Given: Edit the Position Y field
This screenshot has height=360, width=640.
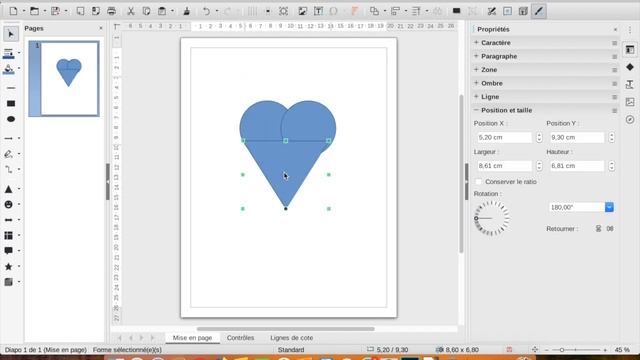Looking at the screenshot, I should 577,137.
